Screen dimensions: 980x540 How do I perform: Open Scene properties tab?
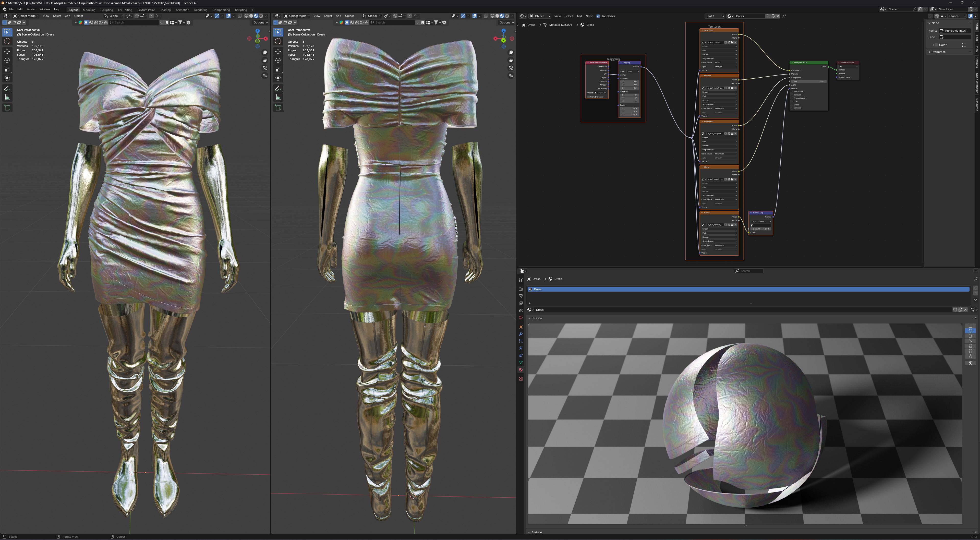pos(521,310)
